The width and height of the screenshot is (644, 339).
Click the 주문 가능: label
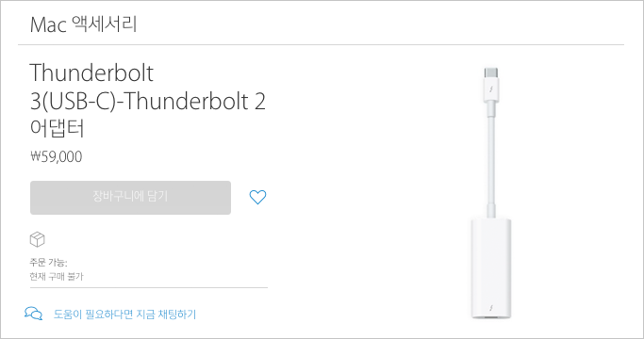(48, 262)
